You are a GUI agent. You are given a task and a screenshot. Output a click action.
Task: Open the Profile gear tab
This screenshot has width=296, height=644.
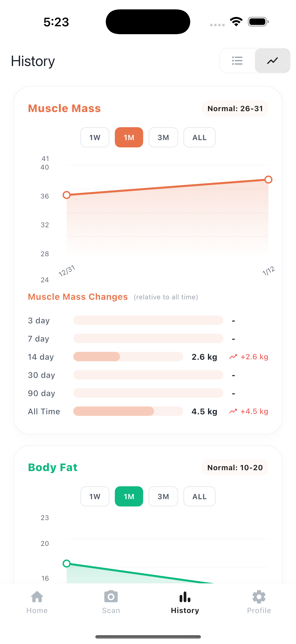(259, 602)
